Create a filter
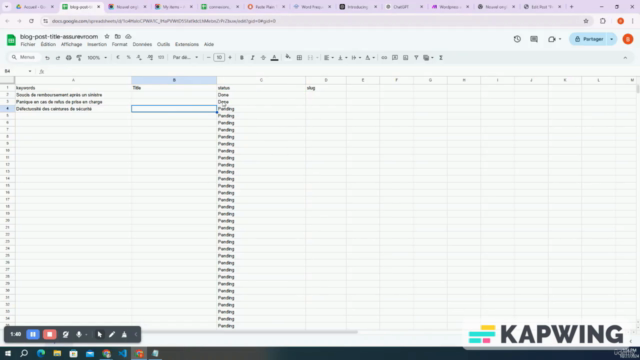This screenshot has height=360, width=640. (x=416, y=58)
